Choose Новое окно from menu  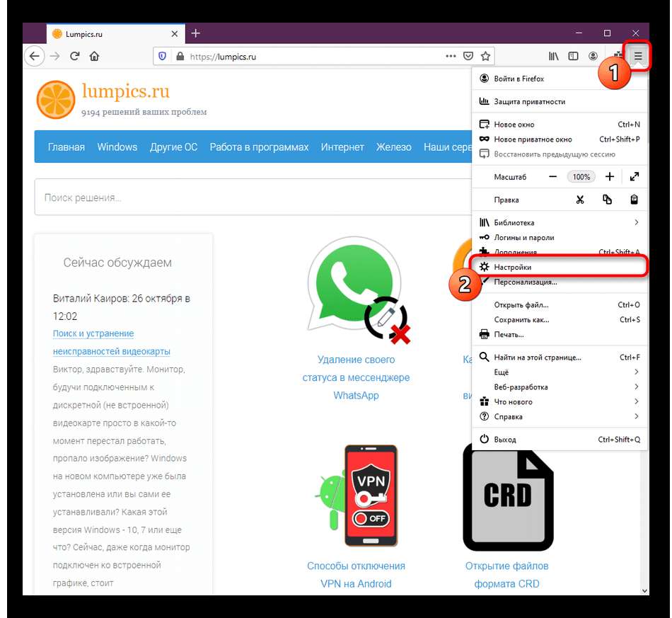(560, 125)
